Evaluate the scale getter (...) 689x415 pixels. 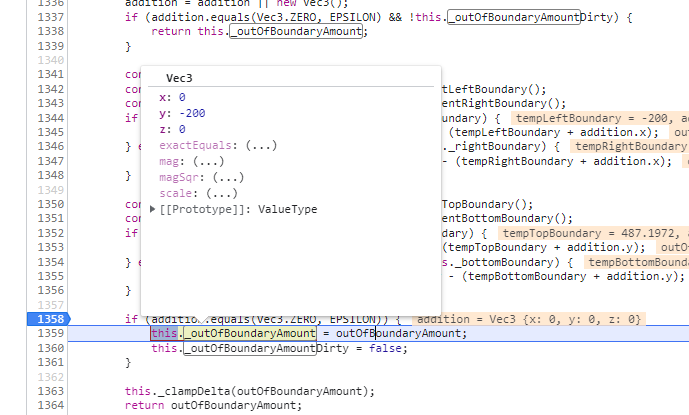pos(221,193)
